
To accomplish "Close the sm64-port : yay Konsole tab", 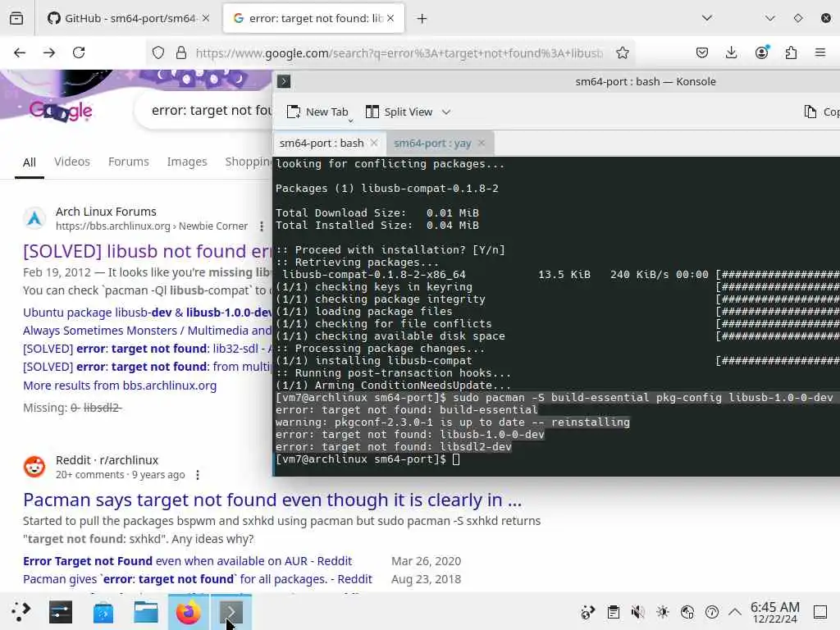I will click(x=481, y=143).
